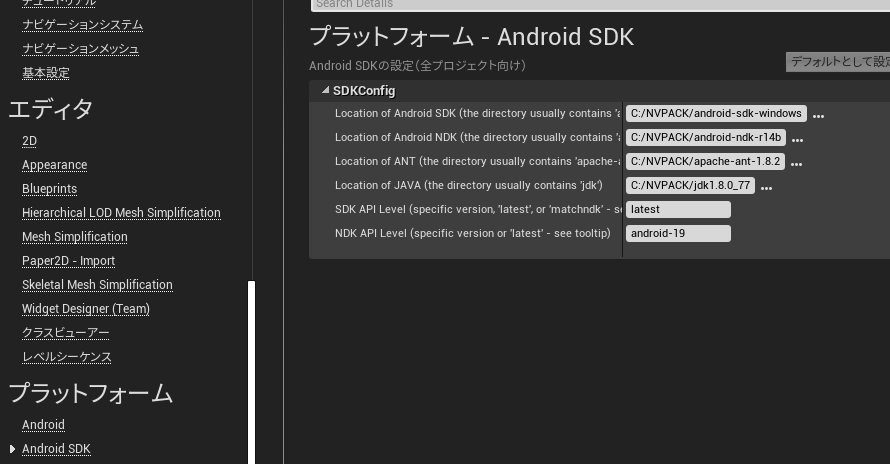The height and width of the screenshot is (464, 890).
Task: Click the sidebar vertical scrollbar
Action: (x=251, y=373)
